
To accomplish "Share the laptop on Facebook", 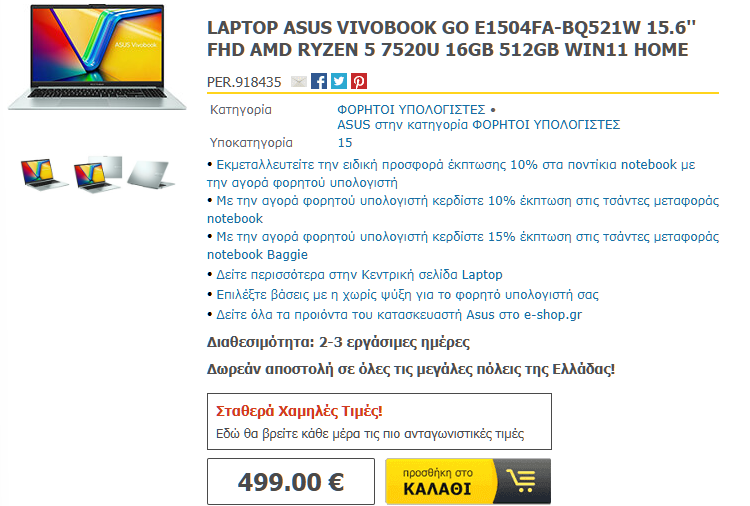I will click(319, 81).
